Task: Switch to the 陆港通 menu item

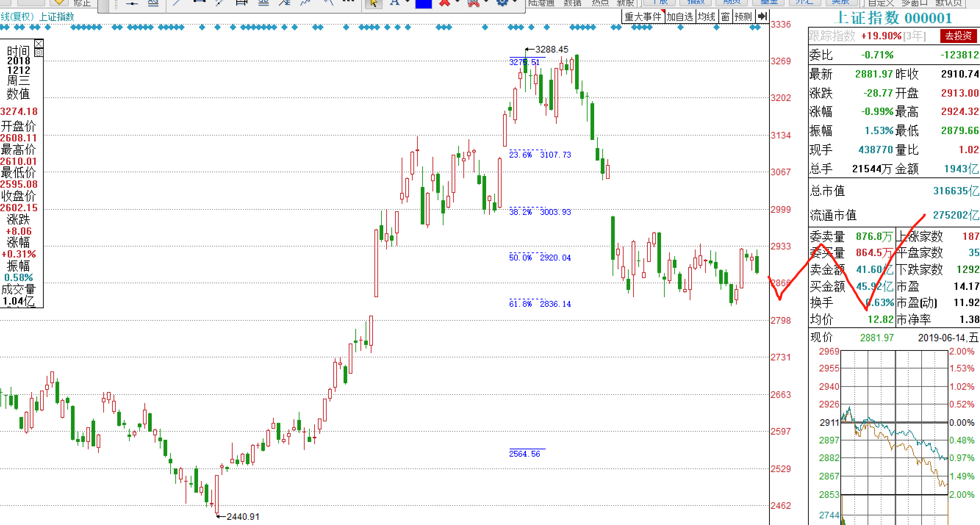Action: (x=541, y=3)
